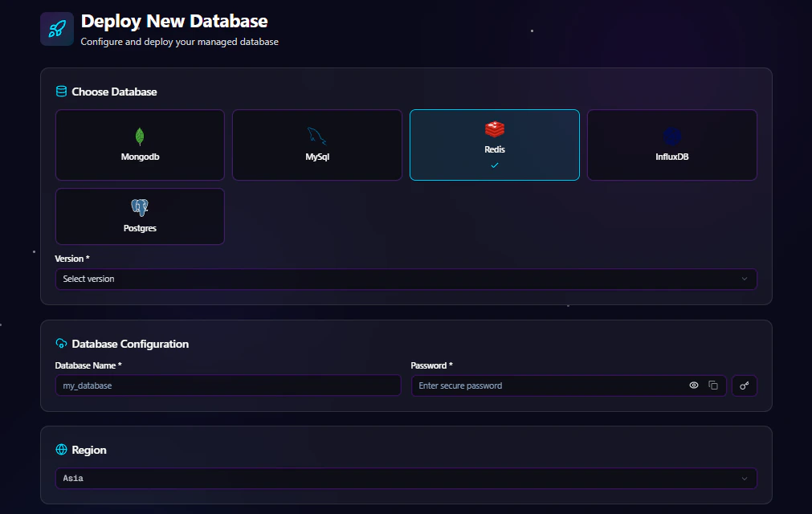Click the MySql dolphin logo
Screen dimensions: 812x514
[x=316, y=137]
